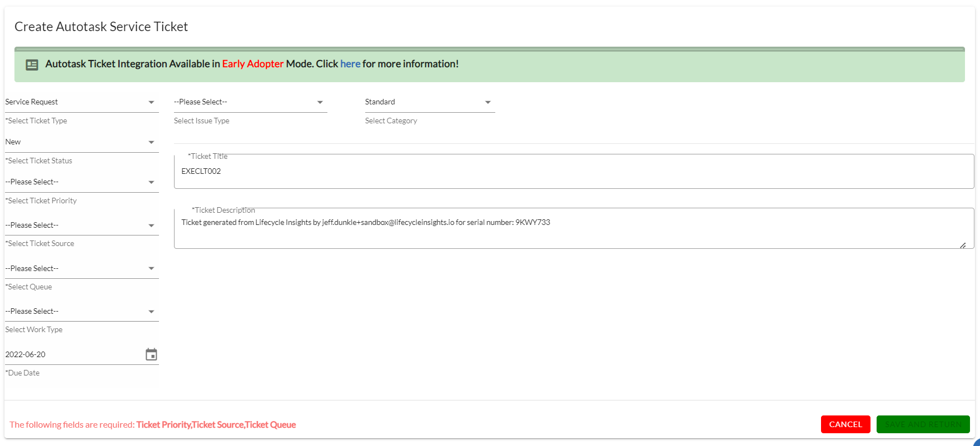Click the Ticket Description resize handle
The height and width of the screenshot is (446, 980).
click(963, 245)
